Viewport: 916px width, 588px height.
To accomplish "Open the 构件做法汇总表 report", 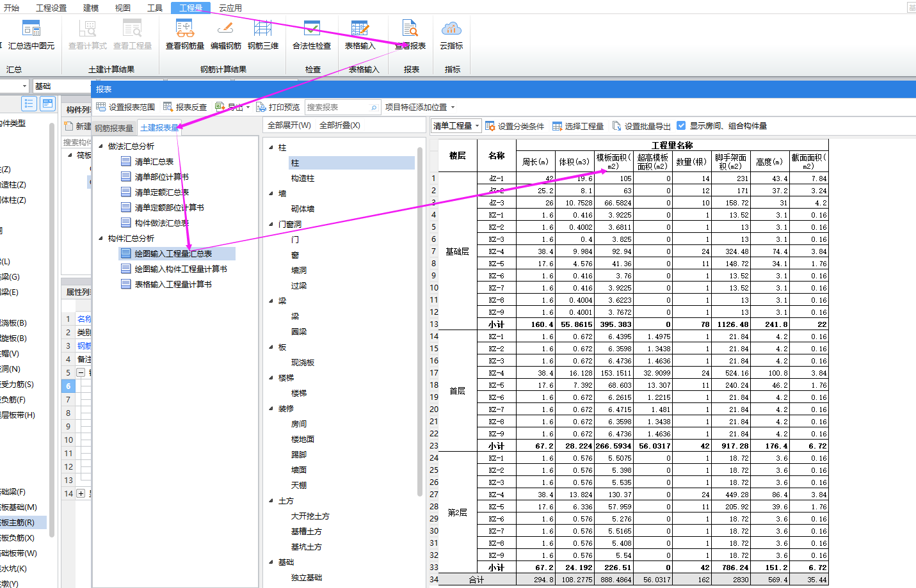I will click(x=161, y=223).
